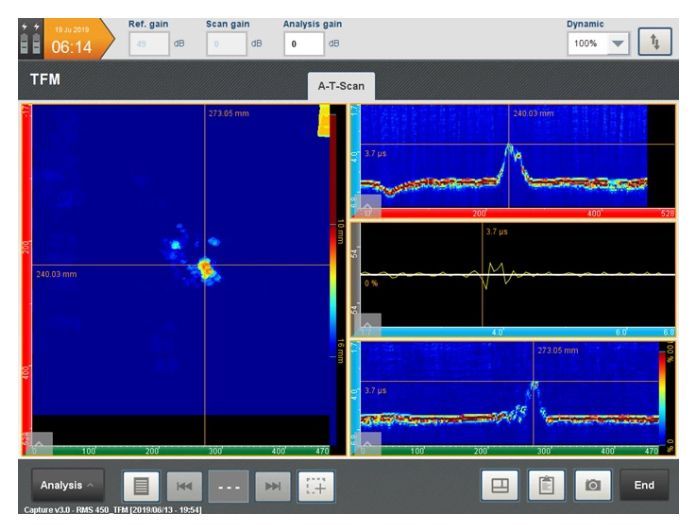The image size is (700, 525).
Task: Open the clipboard report icon
Action: point(546,485)
